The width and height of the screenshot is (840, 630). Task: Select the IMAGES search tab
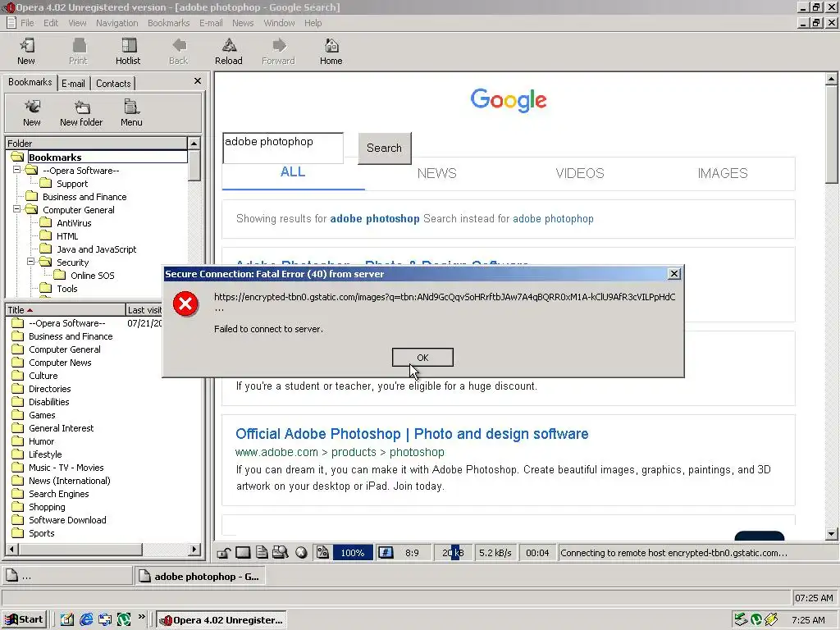click(722, 173)
